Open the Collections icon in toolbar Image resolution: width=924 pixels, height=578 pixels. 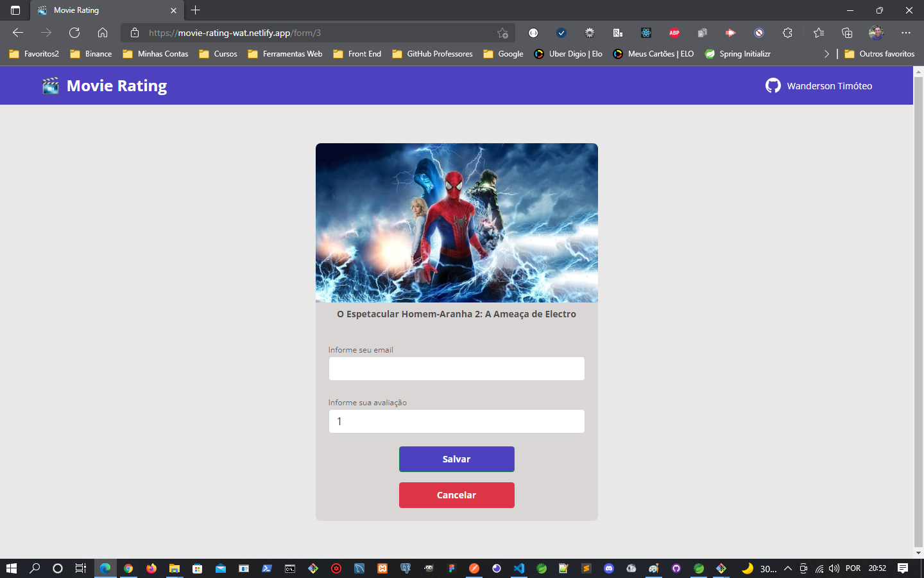tap(847, 33)
